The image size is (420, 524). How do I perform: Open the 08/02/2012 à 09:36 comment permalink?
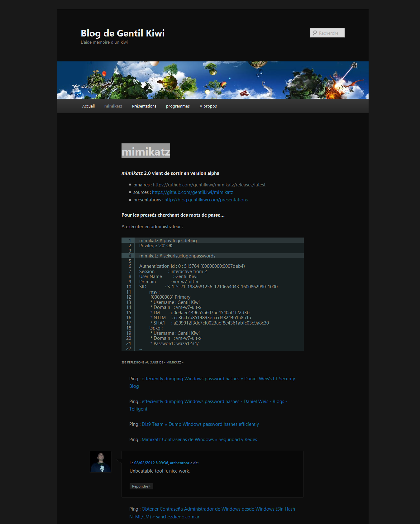tap(151, 463)
